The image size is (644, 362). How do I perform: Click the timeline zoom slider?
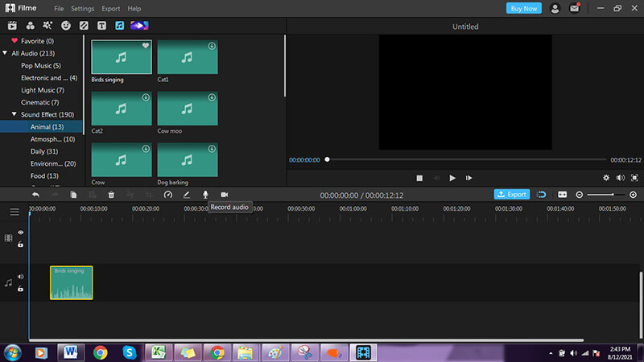[x=606, y=195]
